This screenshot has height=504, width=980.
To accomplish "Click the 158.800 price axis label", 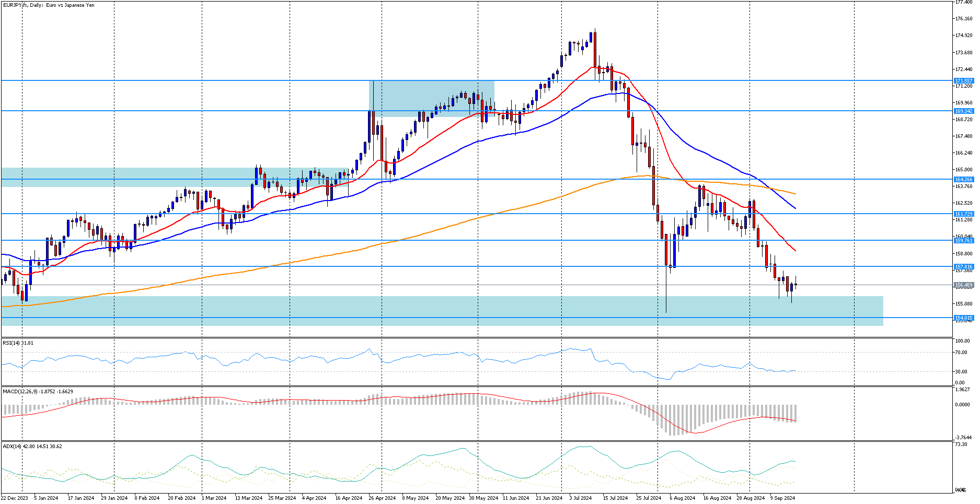I will pyautogui.click(x=964, y=254).
